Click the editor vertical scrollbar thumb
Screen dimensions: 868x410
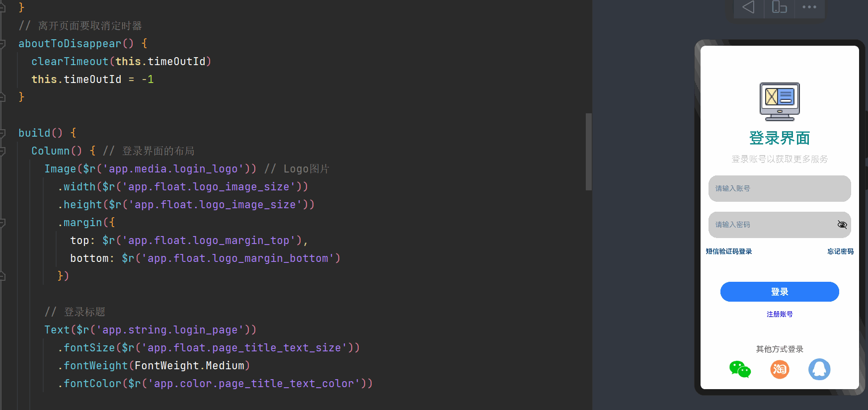589,152
